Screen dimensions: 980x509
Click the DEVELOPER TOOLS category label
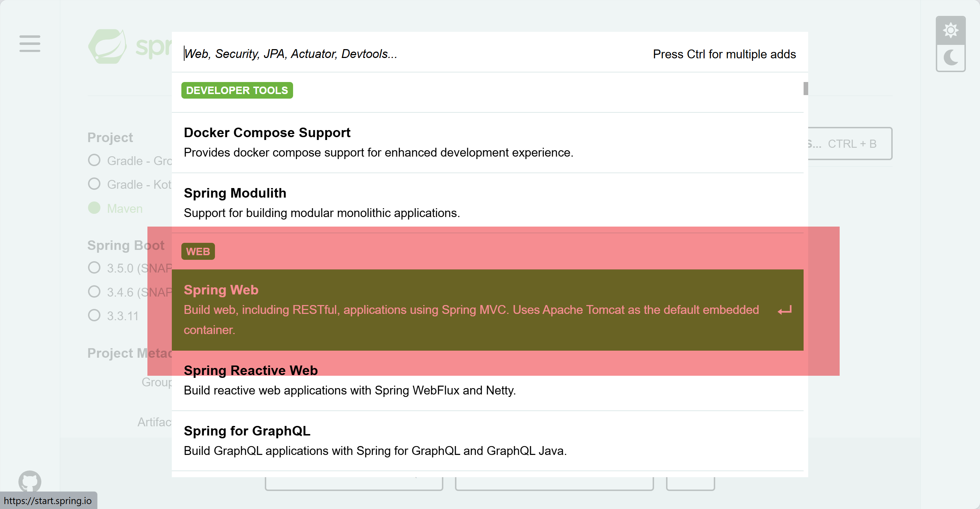point(237,90)
